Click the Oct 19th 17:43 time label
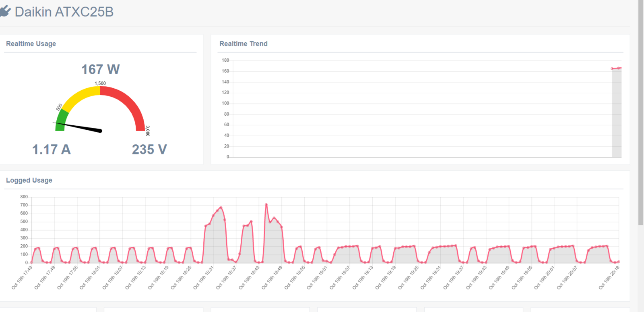This screenshot has width=644, height=312. [22, 277]
